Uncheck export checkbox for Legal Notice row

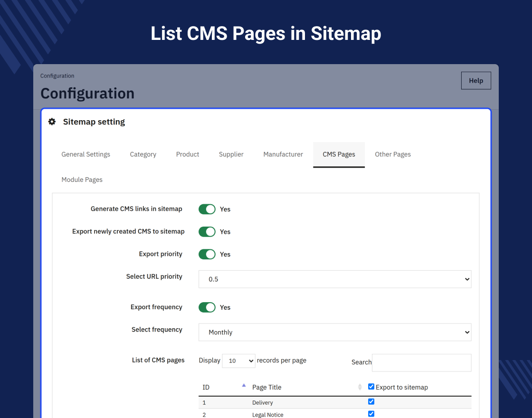pyautogui.click(x=371, y=414)
